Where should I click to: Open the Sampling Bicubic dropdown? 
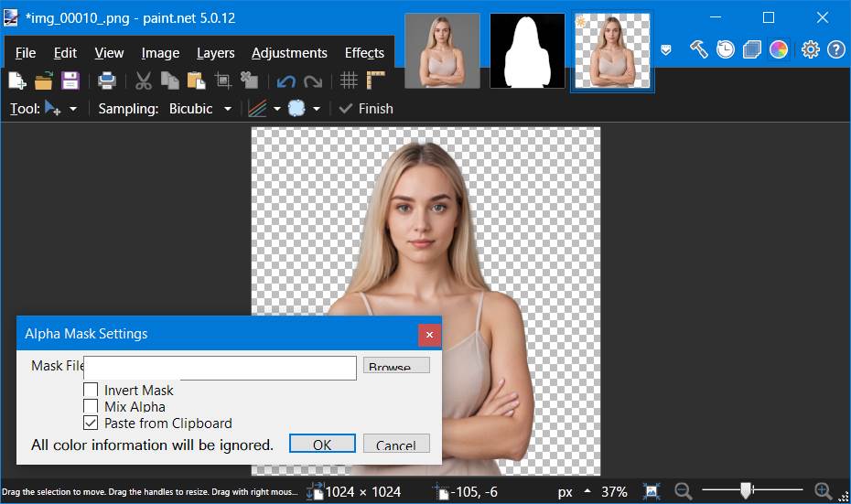[228, 109]
